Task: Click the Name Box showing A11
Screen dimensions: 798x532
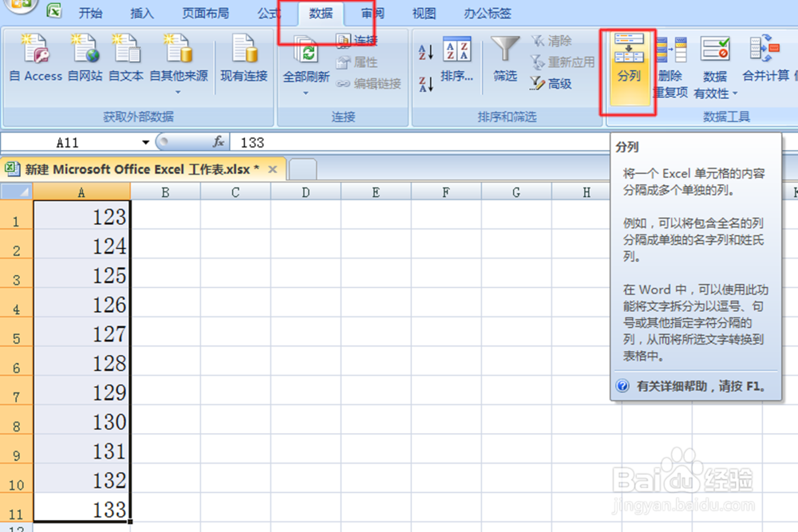Action: [68, 143]
